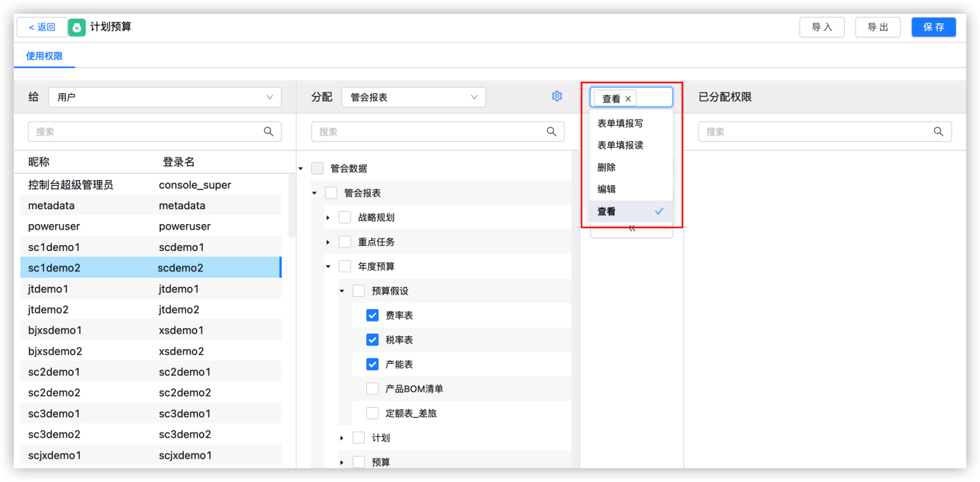
Task: Switch to the 使用权限 tab
Action: [44, 55]
